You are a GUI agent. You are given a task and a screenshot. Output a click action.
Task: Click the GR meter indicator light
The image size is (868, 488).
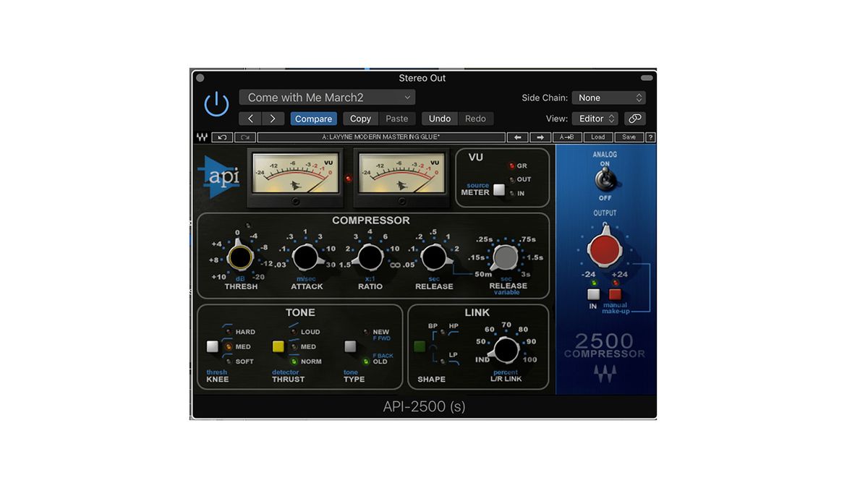[511, 166]
